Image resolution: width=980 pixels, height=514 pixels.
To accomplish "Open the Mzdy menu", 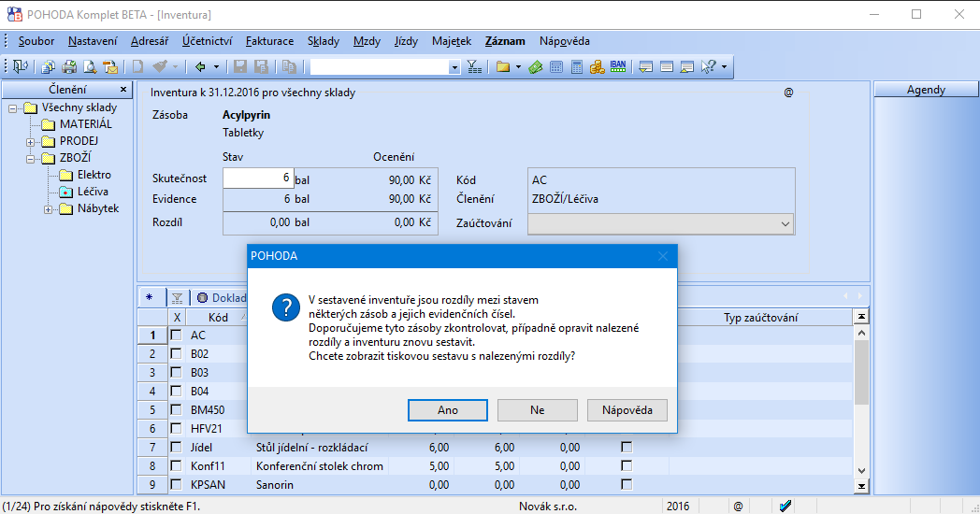I will (367, 41).
